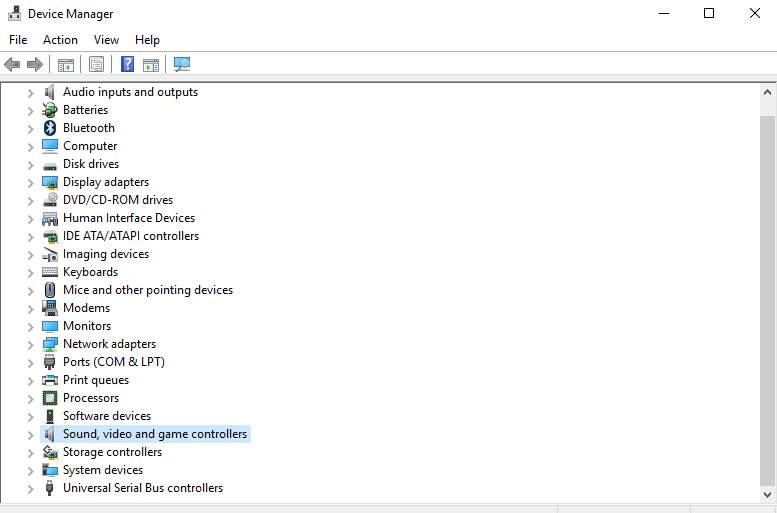Open the Properties toolbar icon
Viewport: 777px width, 513px height.
point(97,64)
